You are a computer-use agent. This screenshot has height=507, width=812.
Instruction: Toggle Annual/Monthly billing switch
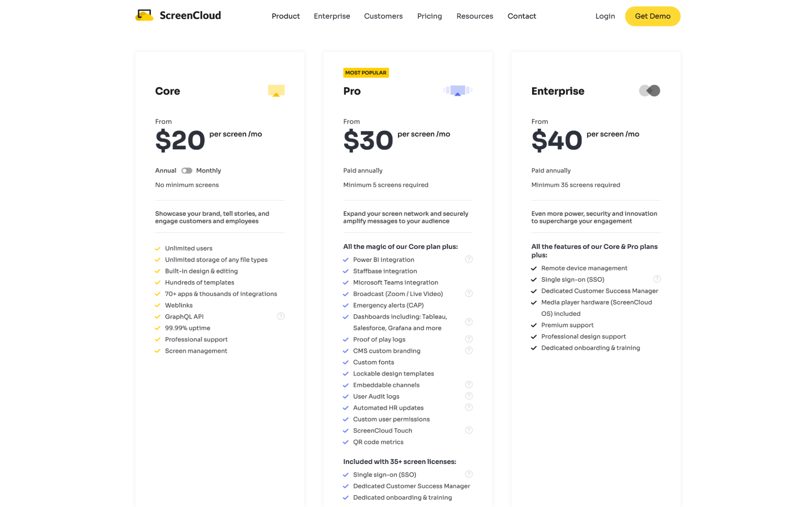(187, 171)
